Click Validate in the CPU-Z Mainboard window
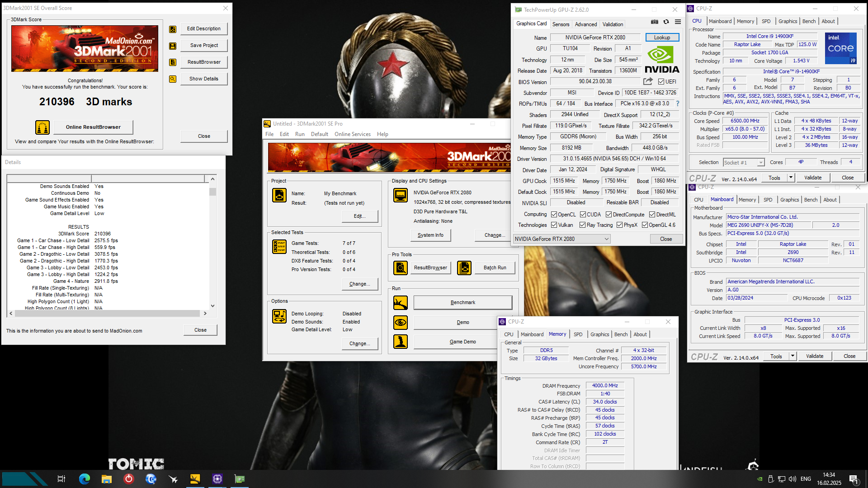The image size is (868, 488). tap(815, 356)
